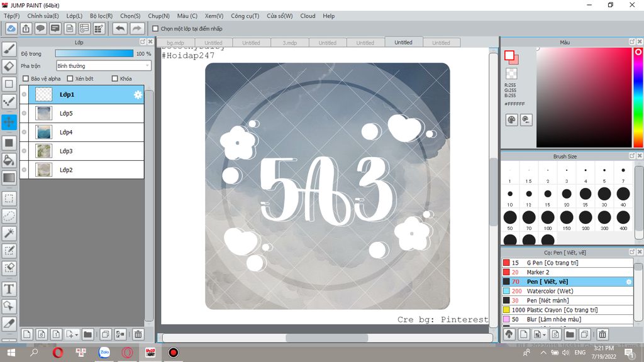Open the 'Pha trộn' blend mode dropdown

(x=104, y=65)
